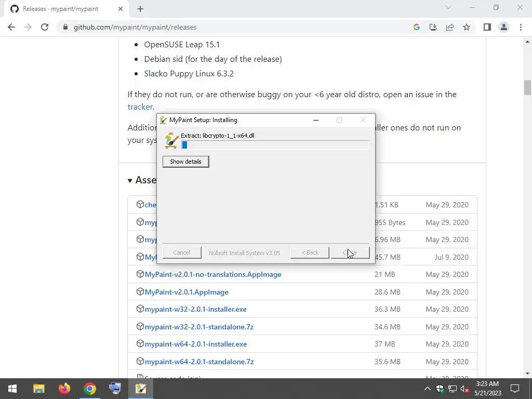Select MyPaint installer in taskbar
Viewport: 532px width, 399px height.
click(140, 389)
